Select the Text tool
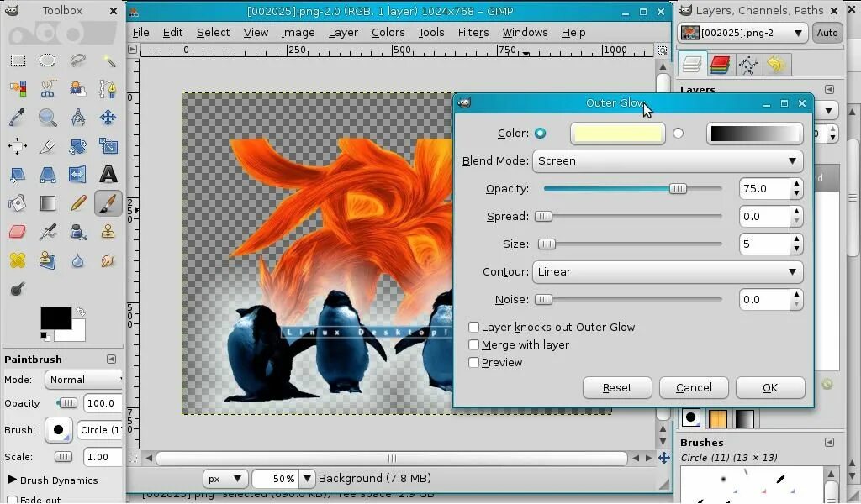The height and width of the screenshot is (504, 861). click(108, 174)
